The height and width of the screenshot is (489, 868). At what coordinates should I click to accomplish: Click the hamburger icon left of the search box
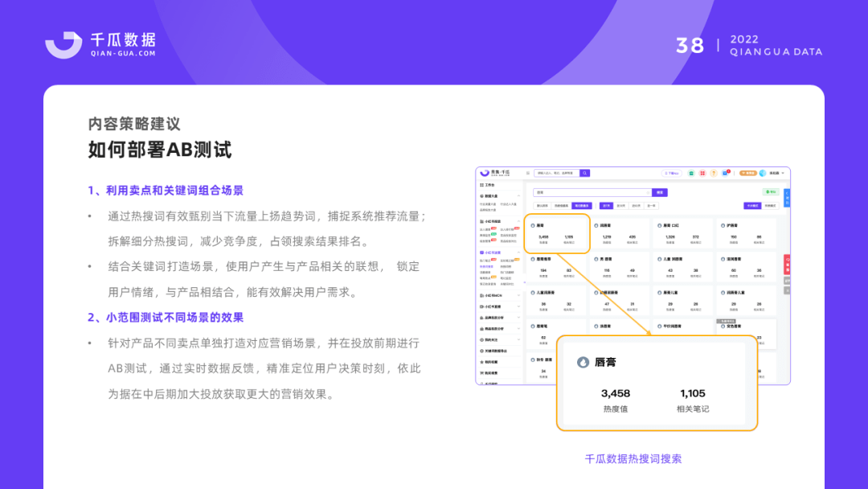point(528,175)
